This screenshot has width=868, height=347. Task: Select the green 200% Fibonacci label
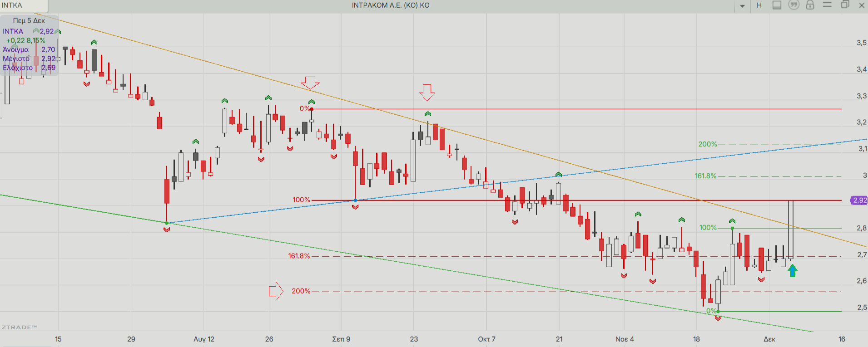[707, 144]
